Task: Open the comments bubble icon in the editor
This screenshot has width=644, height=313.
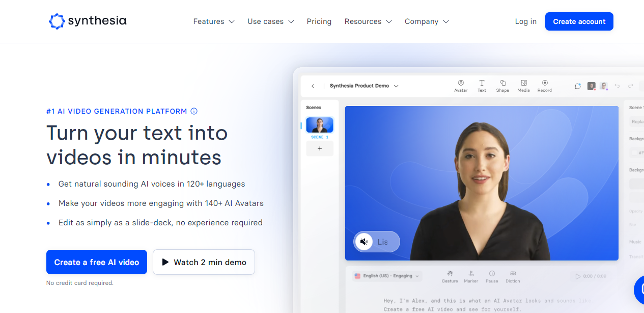Action: tap(578, 86)
